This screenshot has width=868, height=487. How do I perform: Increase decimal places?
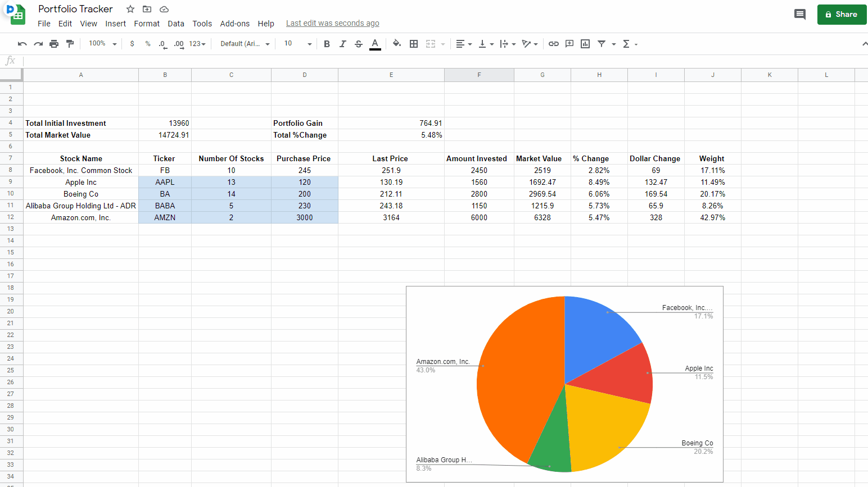(179, 44)
